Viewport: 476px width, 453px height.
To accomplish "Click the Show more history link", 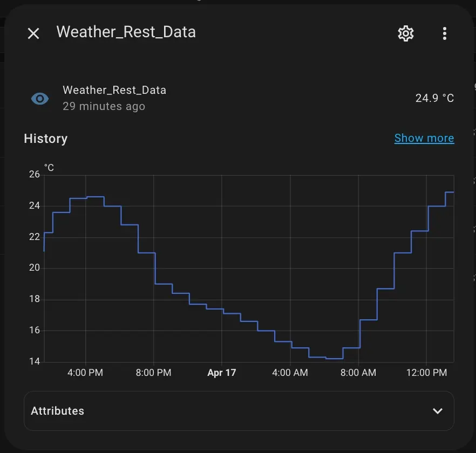I will point(424,139).
